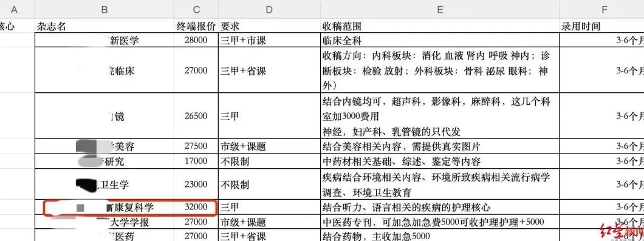Select the journal cell ending in 大学学报

104,222
